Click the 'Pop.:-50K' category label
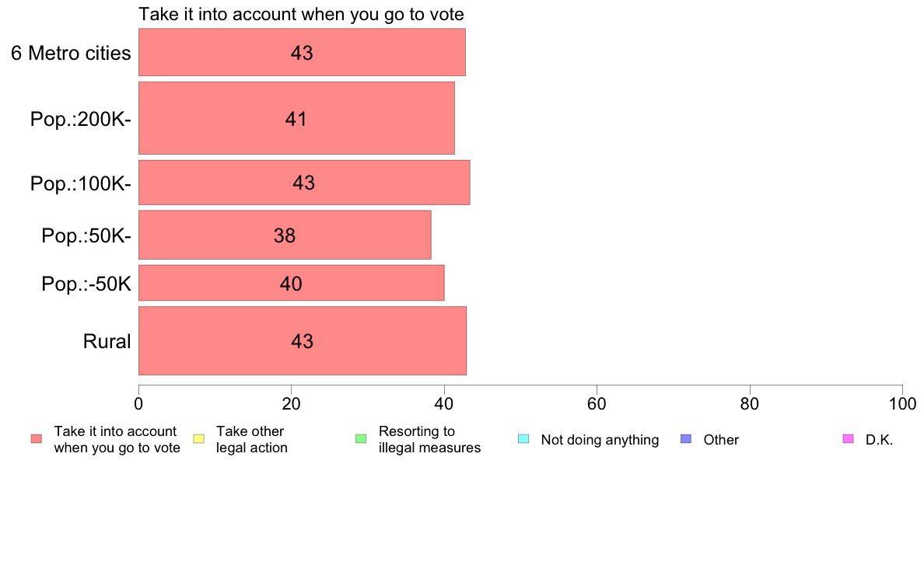 [x=86, y=284]
